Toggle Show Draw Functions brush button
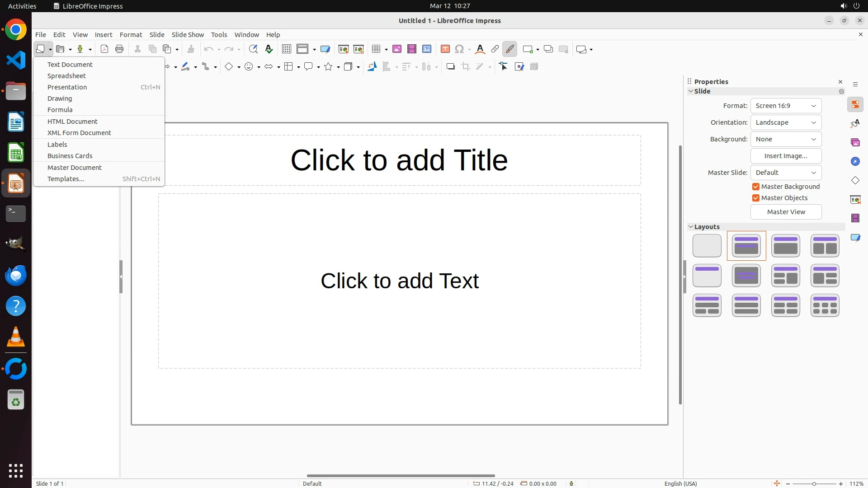The width and height of the screenshot is (868, 488). (509, 49)
